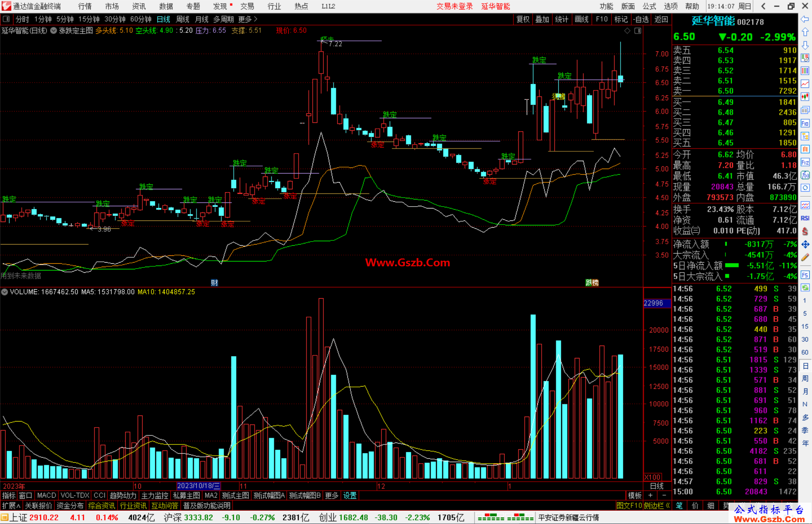Switch the side period to 60 minutes
The image size is (812, 524).
(804, 352)
